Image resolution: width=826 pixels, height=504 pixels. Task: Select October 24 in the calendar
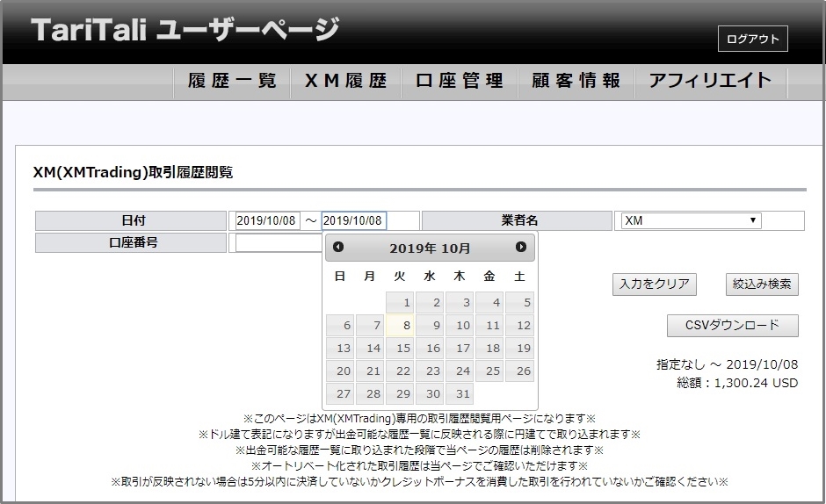[x=460, y=371]
